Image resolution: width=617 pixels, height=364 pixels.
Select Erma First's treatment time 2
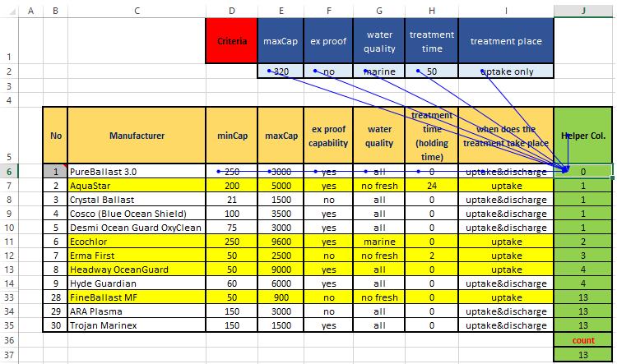coord(432,256)
